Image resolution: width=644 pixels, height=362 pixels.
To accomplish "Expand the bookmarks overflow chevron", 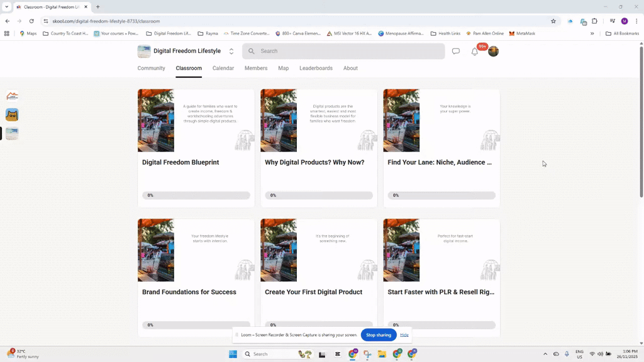I will pos(592,33).
